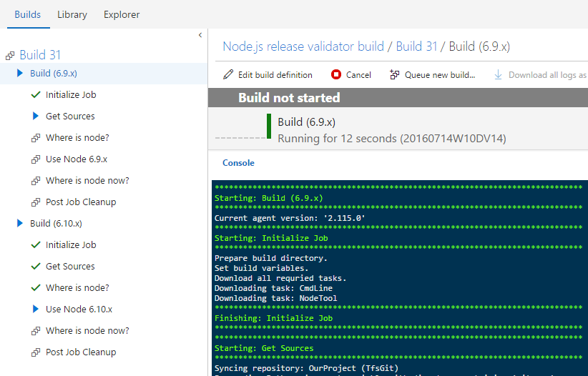Click the pencil icon for Edit build definition
This screenshot has height=376, width=588.
[x=228, y=74]
